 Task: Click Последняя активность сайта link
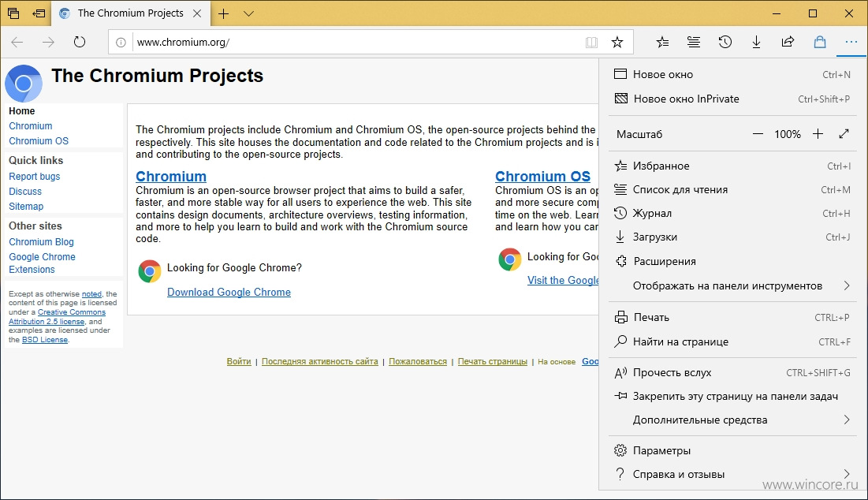[x=320, y=361]
